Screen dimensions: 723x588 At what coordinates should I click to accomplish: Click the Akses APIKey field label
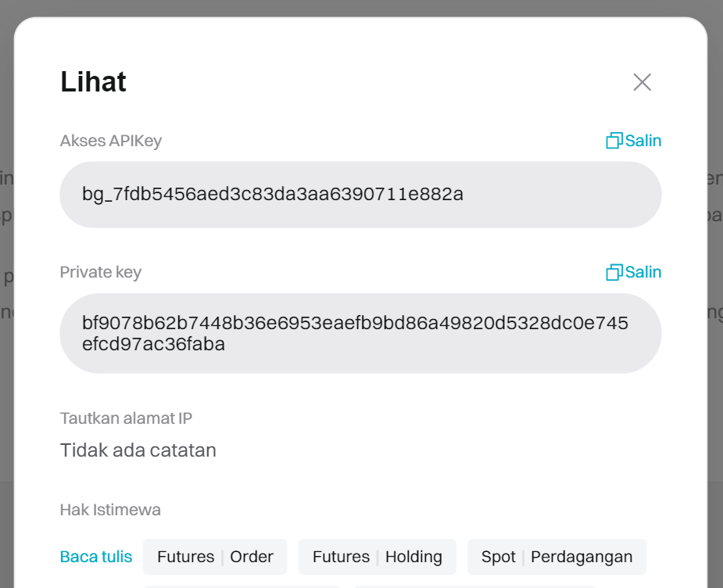point(111,141)
